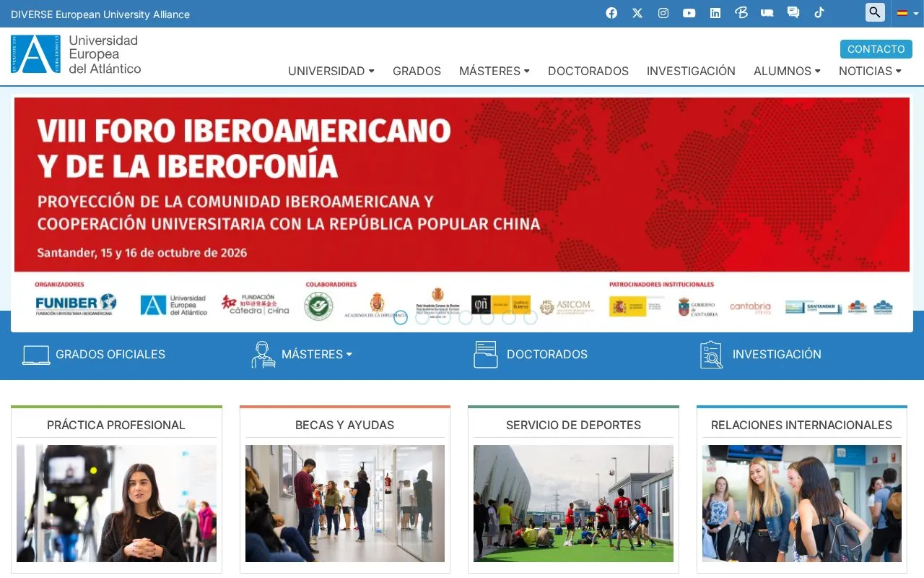
Task: Open the PRÁCTICA PROFESIONAL card title
Action: click(x=116, y=425)
